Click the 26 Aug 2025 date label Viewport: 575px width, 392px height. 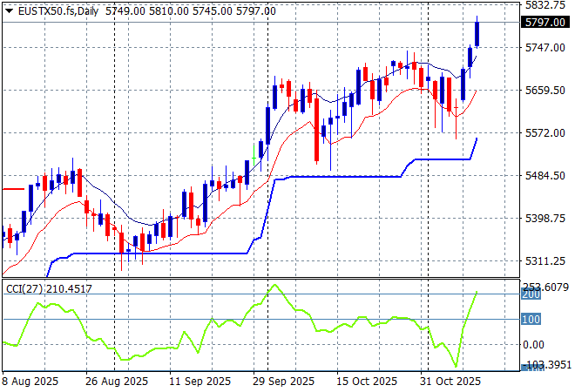[117, 382]
